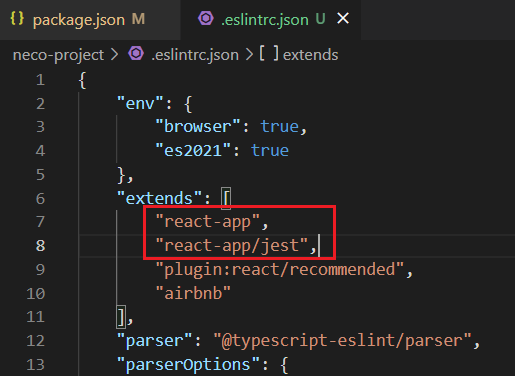Image resolution: width=515 pixels, height=376 pixels.
Task: Click line number 12 in the gutter
Action: [x=35, y=341]
